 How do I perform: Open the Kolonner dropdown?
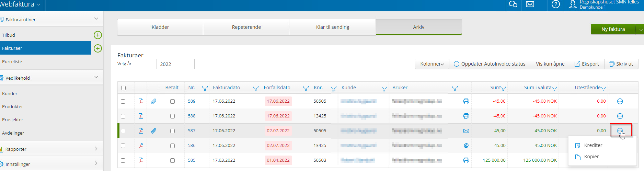click(x=432, y=64)
